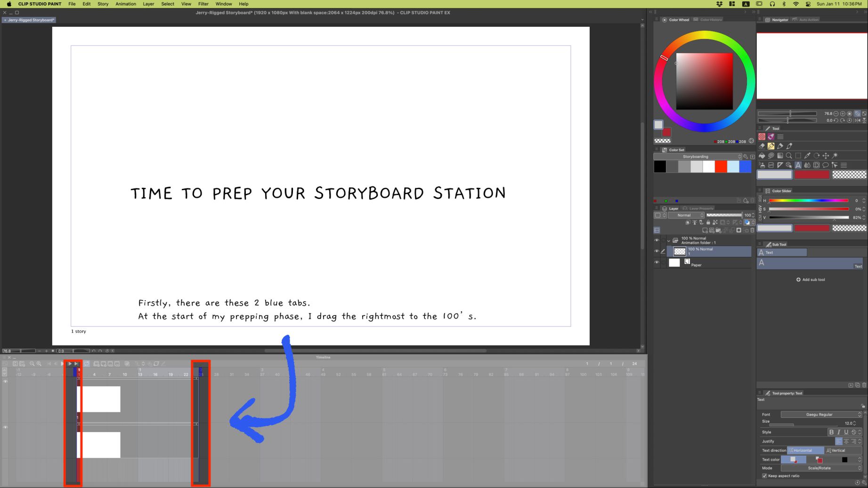The image size is (868, 488).
Task: Switch to the Auto Action tab
Action: point(806,20)
